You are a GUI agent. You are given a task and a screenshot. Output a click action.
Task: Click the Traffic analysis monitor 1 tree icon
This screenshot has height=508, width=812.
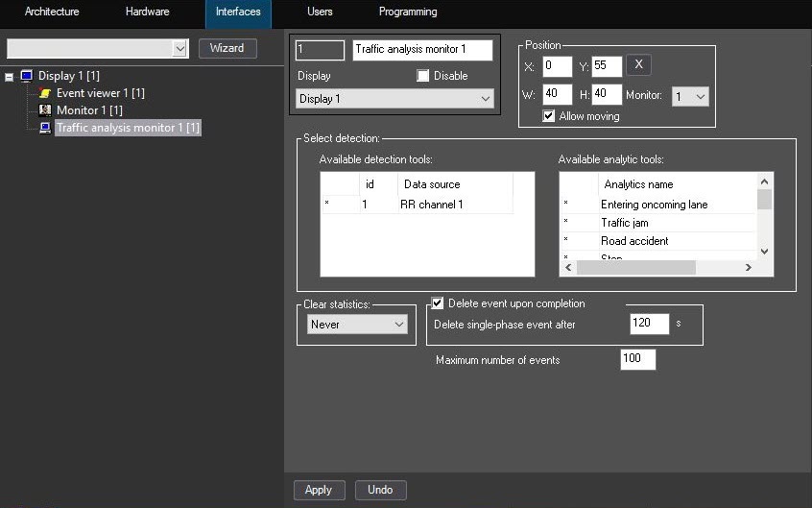pyautogui.click(x=45, y=128)
